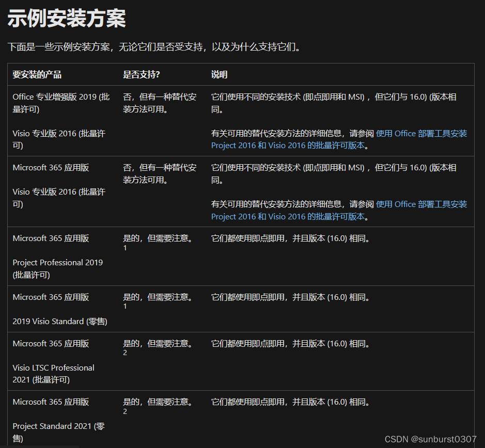This screenshot has height=448, width=485.
Task: Click the column header "说明"
Action: pos(219,74)
